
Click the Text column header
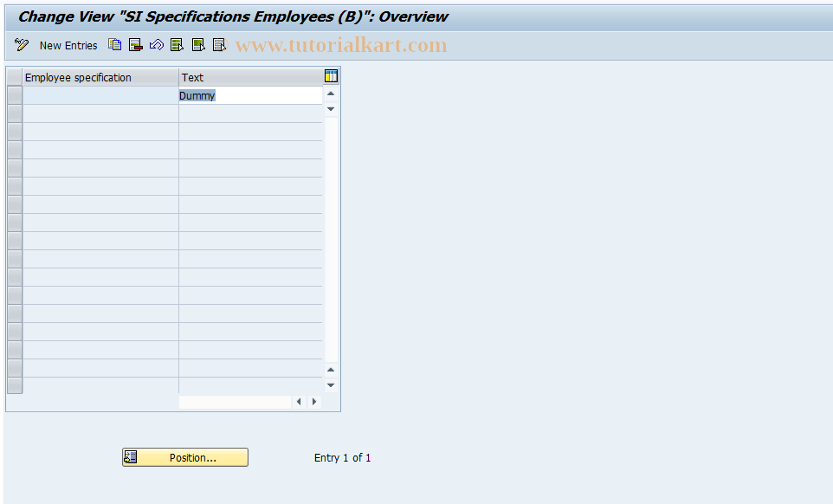[251, 78]
